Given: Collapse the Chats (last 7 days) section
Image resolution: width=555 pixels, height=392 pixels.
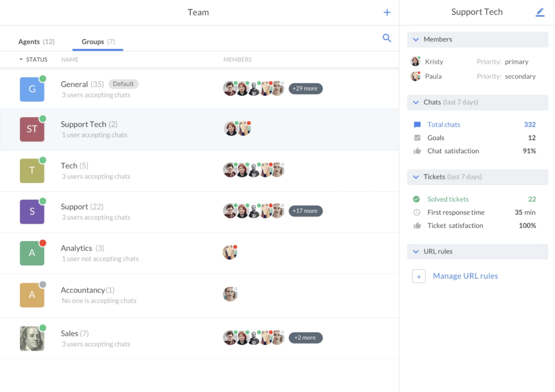Looking at the screenshot, I should pos(416,102).
